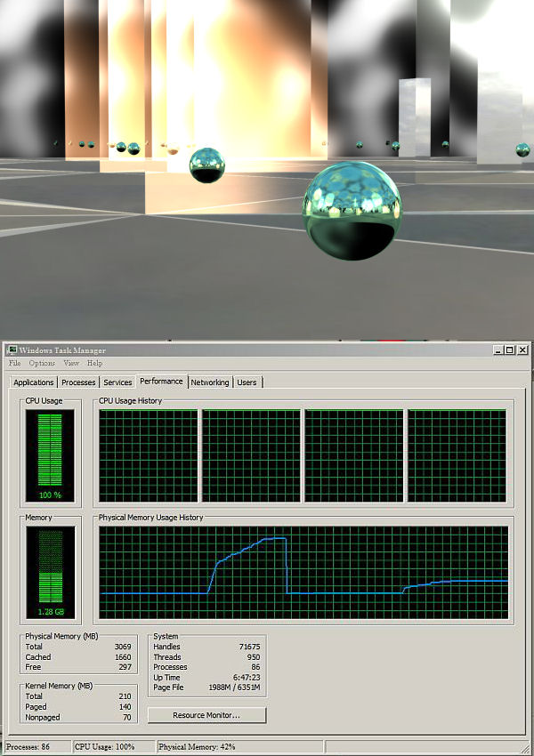Close the Task Manager window
This screenshot has height=756, width=534.
point(522,350)
